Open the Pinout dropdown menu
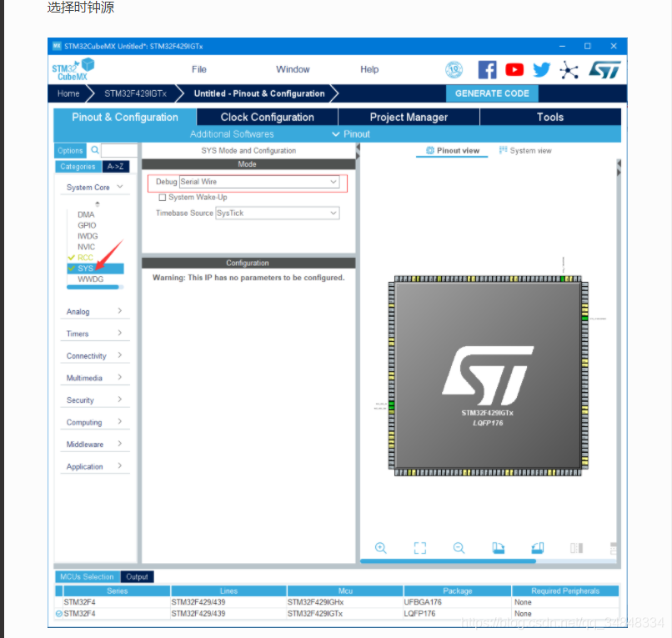This screenshot has width=672, height=638. tap(352, 134)
